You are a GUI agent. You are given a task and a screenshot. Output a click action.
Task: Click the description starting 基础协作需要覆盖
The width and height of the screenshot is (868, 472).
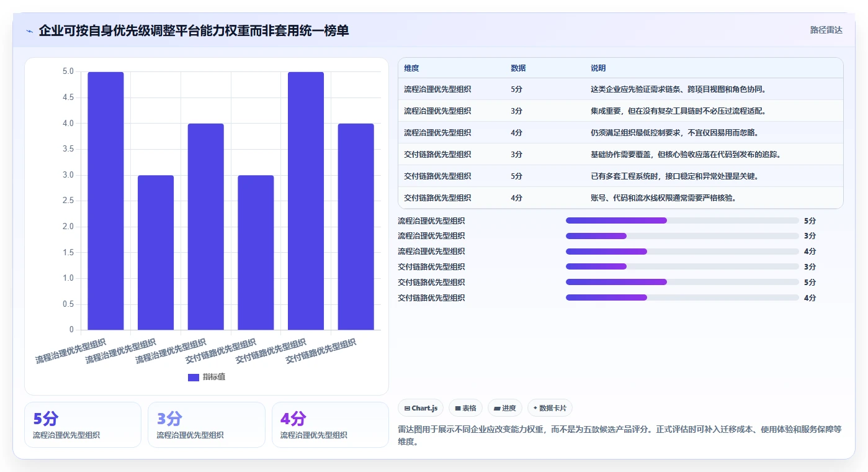(686, 155)
